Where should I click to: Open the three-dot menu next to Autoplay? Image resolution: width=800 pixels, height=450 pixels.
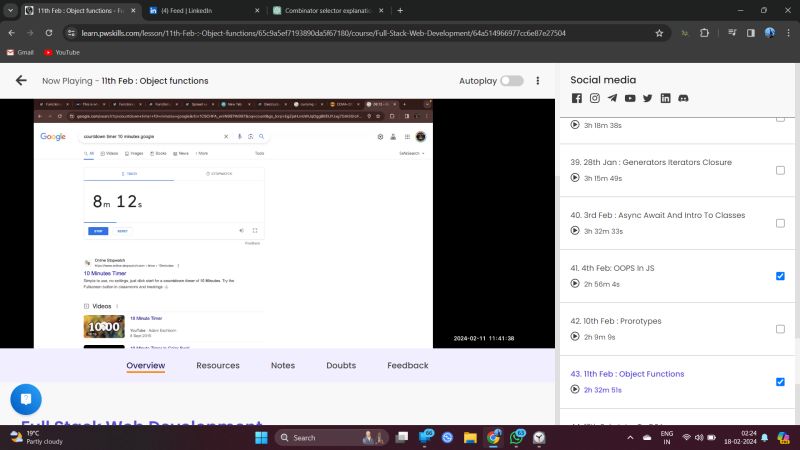pos(539,81)
